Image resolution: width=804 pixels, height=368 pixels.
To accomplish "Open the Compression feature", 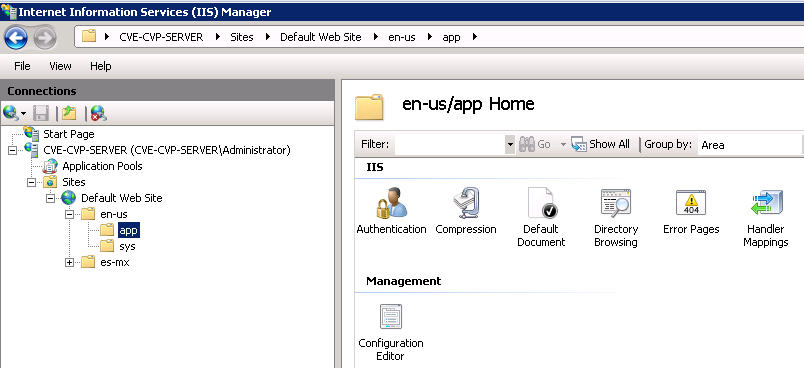I will (x=466, y=211).
